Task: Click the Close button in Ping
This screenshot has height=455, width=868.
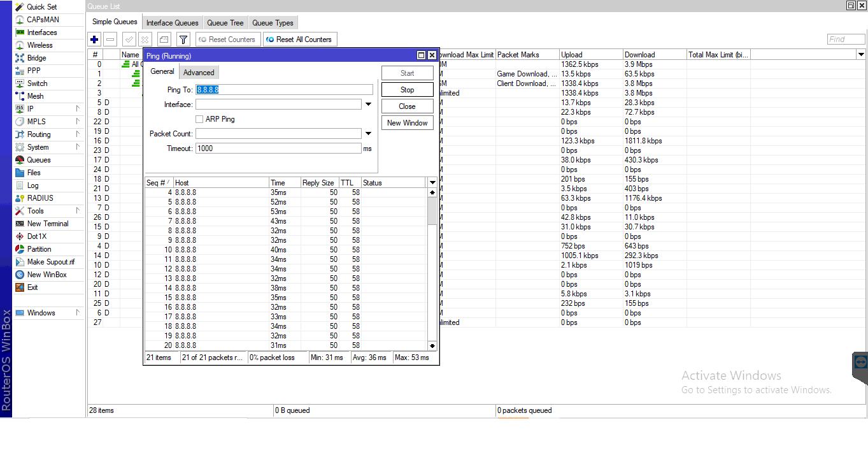Action: [408, 106]
